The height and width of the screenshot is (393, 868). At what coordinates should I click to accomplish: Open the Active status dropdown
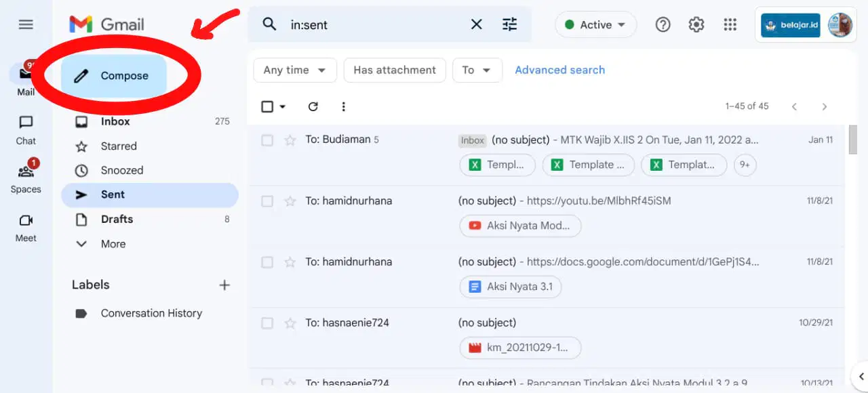pyautogui.click(x=595, y=25)
